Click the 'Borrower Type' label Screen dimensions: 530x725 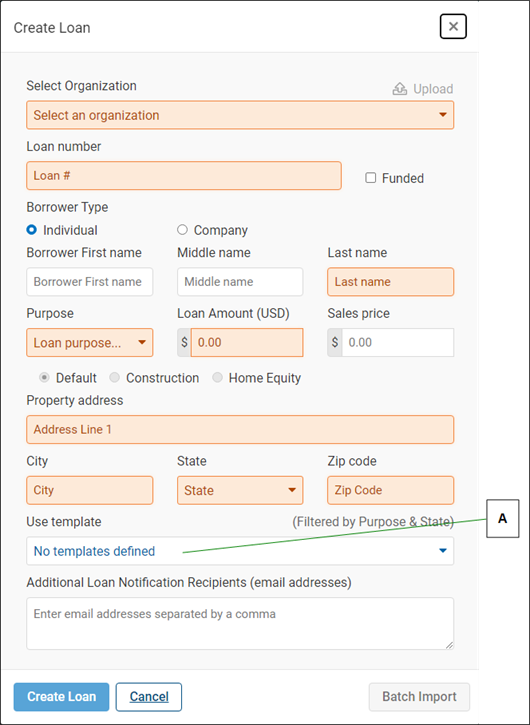(x=67, y=207)
